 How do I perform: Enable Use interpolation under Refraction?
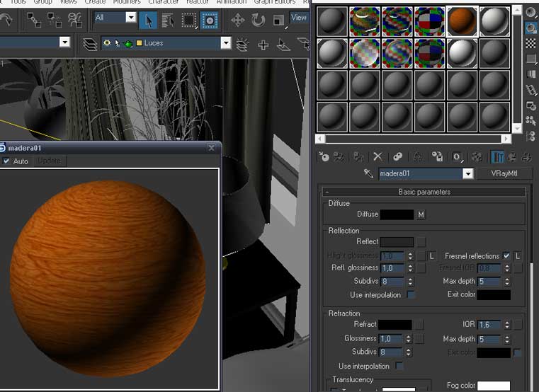click(x=399, y=366)
